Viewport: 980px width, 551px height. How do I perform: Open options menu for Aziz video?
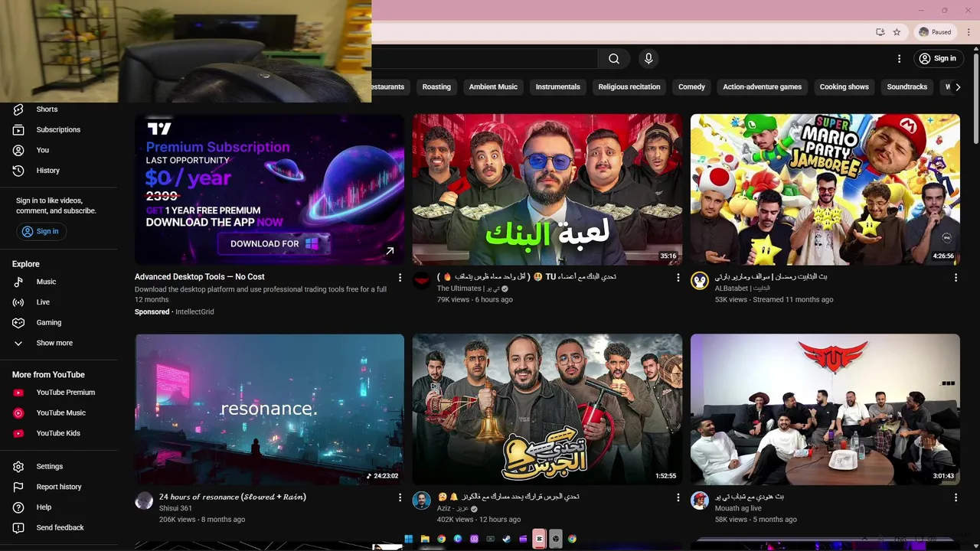coord(678,497)
